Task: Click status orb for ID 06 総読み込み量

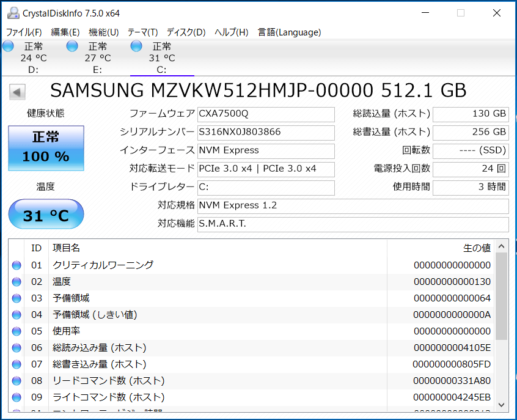Action: tap(16, 348)
